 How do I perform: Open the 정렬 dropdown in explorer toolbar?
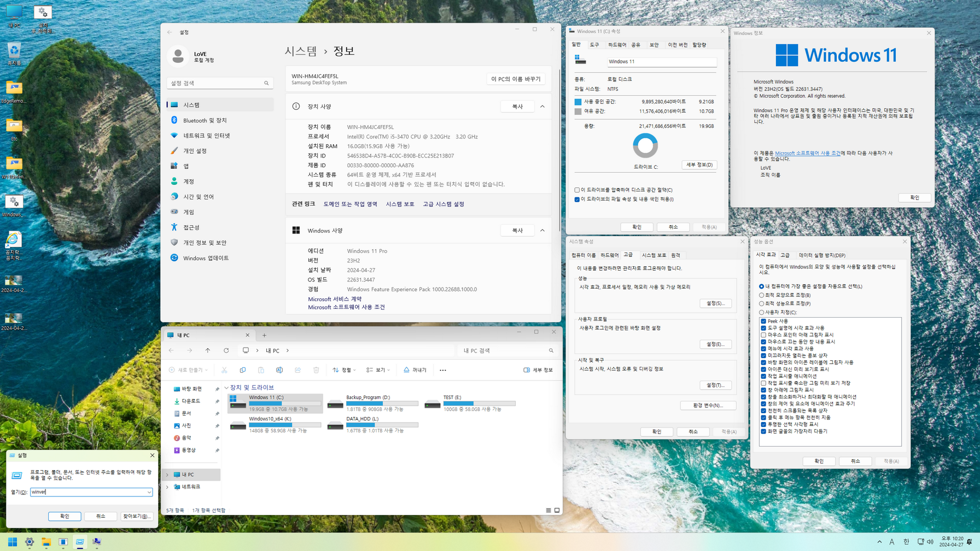[345, 370]
